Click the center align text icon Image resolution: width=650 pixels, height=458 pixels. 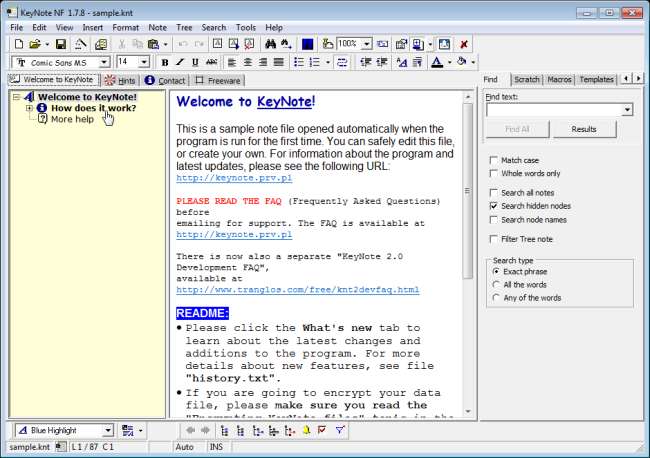[x=246, y=62]
